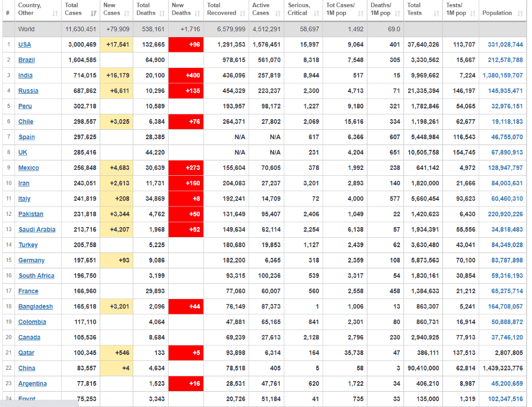Open the Brazil country link
This screenshot has width=532, height=407.
pos(27,60)
